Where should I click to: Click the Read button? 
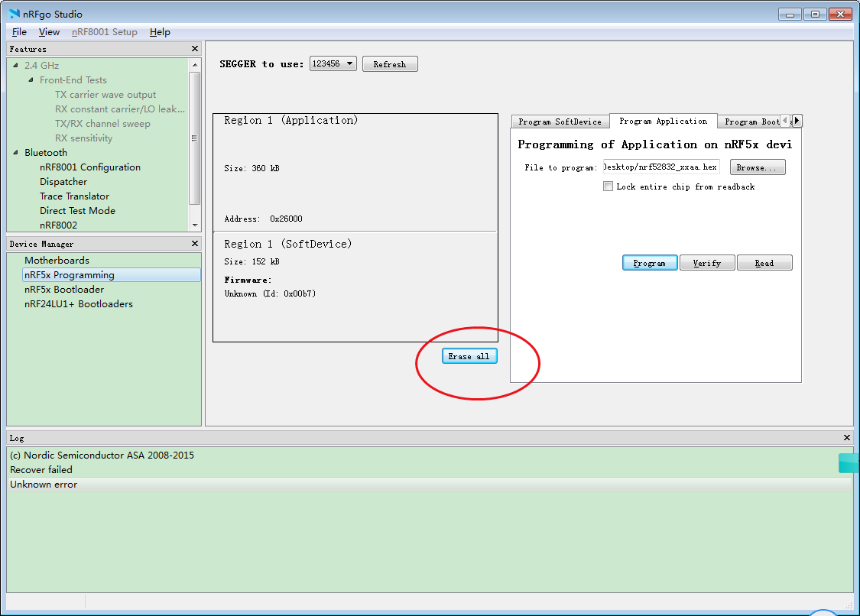(764, 263)
